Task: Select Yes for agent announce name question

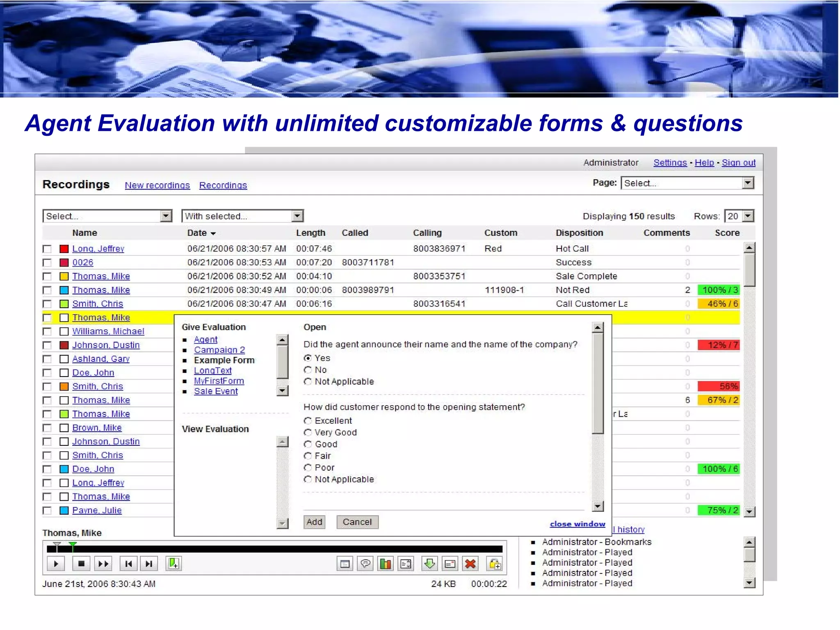Action: coord(308,358)
